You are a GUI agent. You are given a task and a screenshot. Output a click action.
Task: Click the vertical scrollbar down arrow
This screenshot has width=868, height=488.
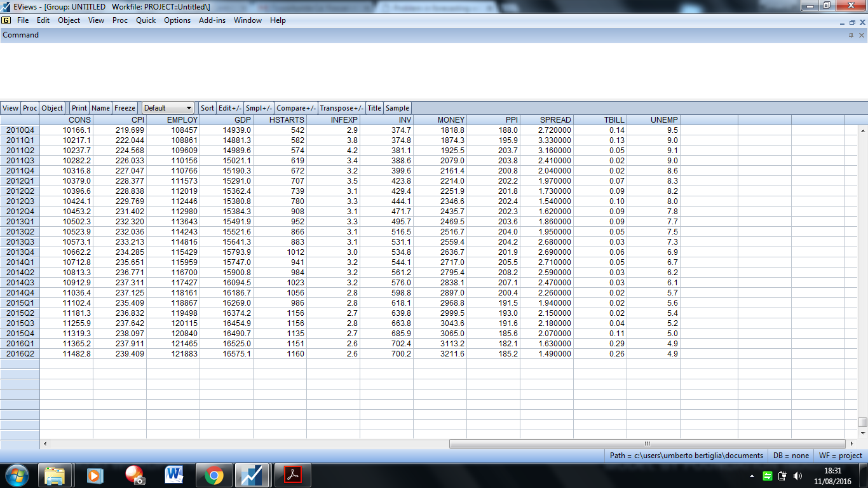[862, 433]
